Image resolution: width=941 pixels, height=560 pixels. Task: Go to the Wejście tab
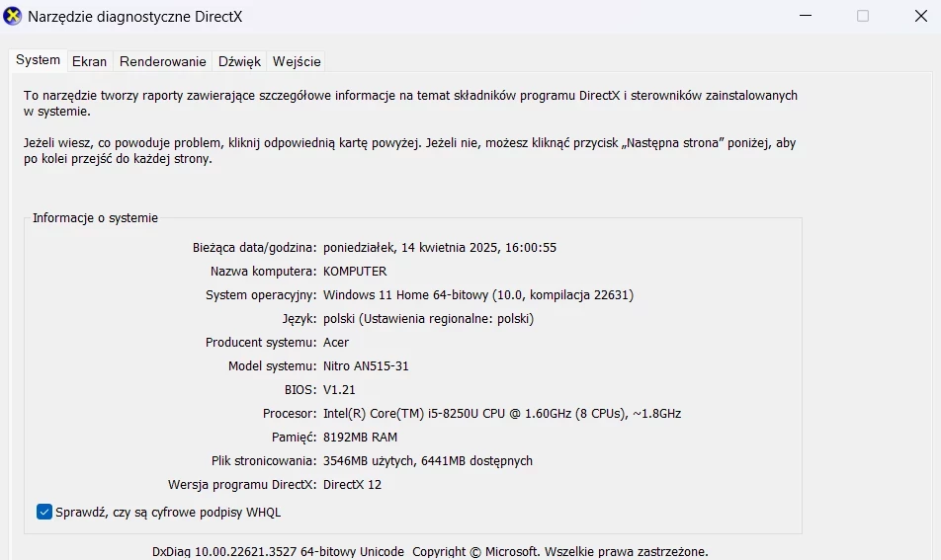297,61
